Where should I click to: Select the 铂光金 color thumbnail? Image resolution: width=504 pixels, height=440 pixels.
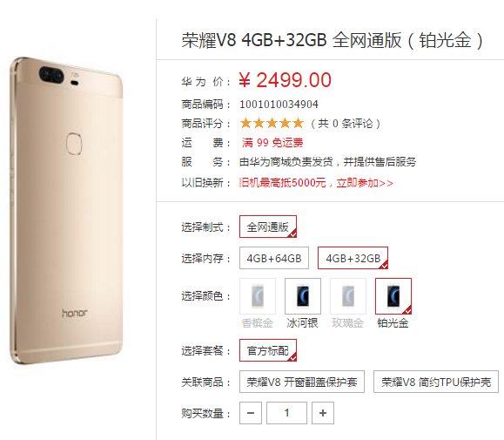point(393,296)
